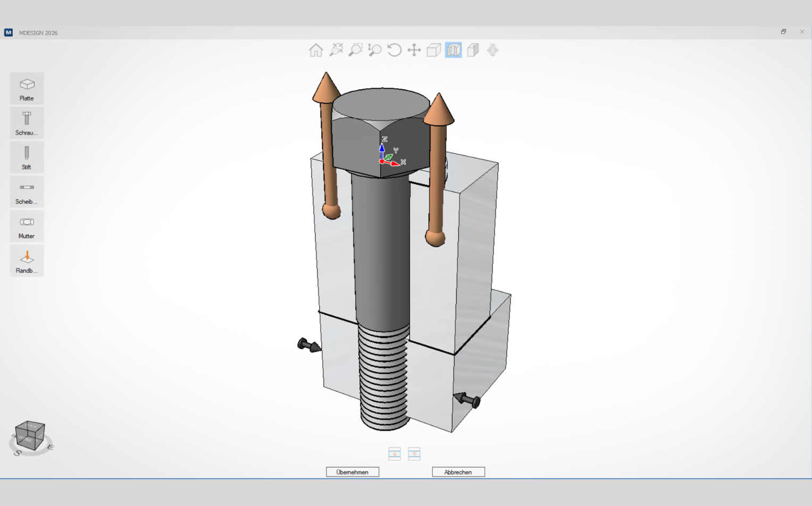
Task: Add a Platte element from sidebar
Action: [x=27, y=89]
